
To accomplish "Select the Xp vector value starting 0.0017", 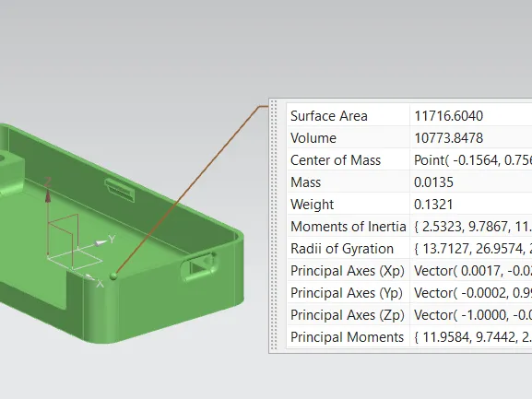I will click(x=473, y=271).
